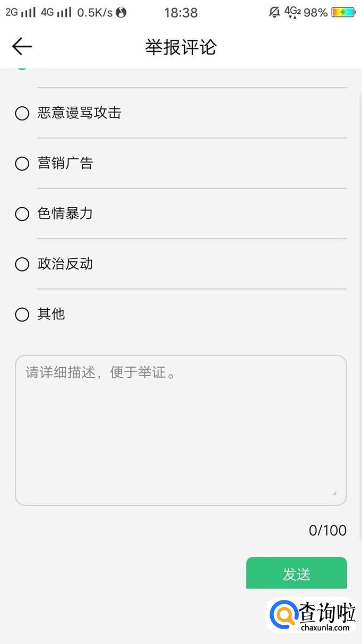Click the 查询啦 watermark logo
The width and height of the screenshot is (362, 644).
[x=312, y=616]
